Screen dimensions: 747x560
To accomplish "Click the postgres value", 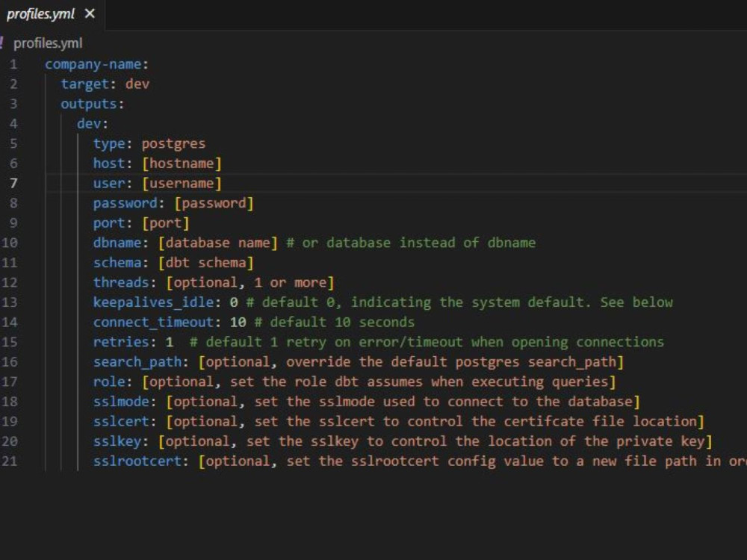I will pyautogui.click(x=173, y=144).
